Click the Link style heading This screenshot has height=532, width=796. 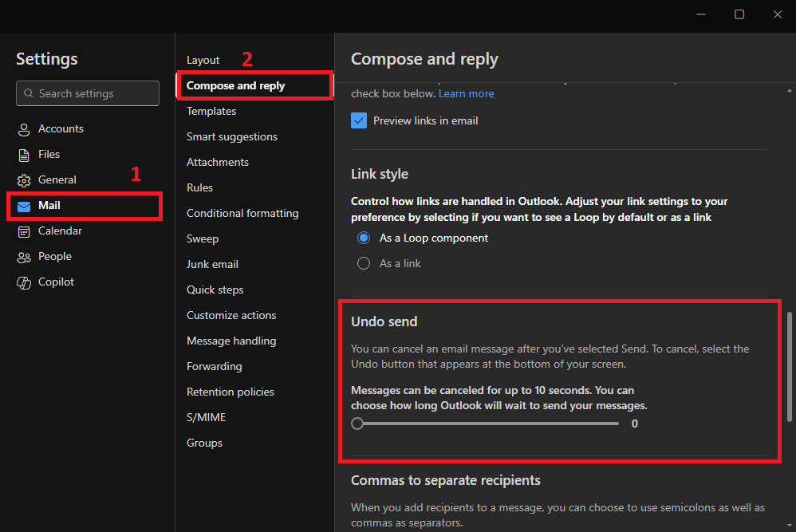[x=380, y=174]
